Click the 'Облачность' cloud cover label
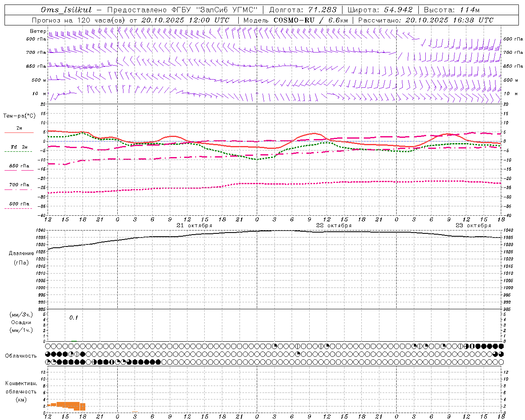The image size is (525, 420). (x=21, y=356)
